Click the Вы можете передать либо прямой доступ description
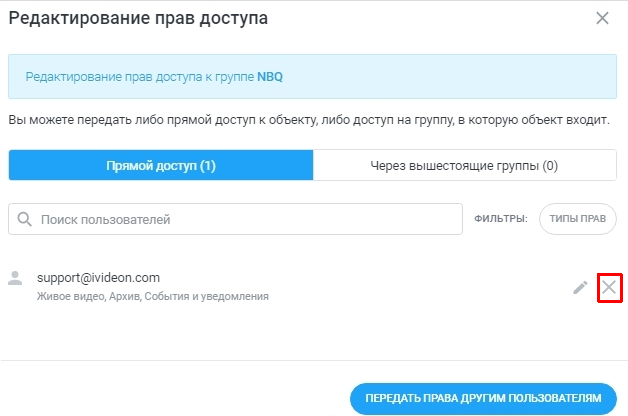This screenshot has width=628, height=416. [309, 120]
